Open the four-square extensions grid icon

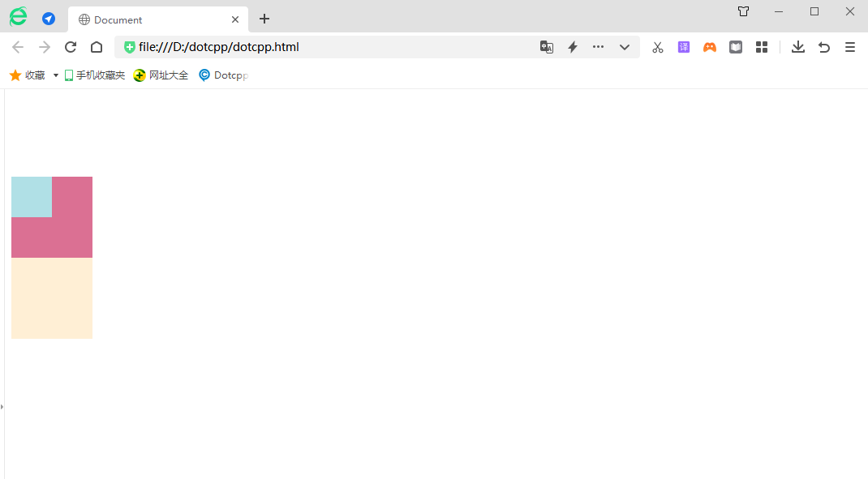click(762, 47)
